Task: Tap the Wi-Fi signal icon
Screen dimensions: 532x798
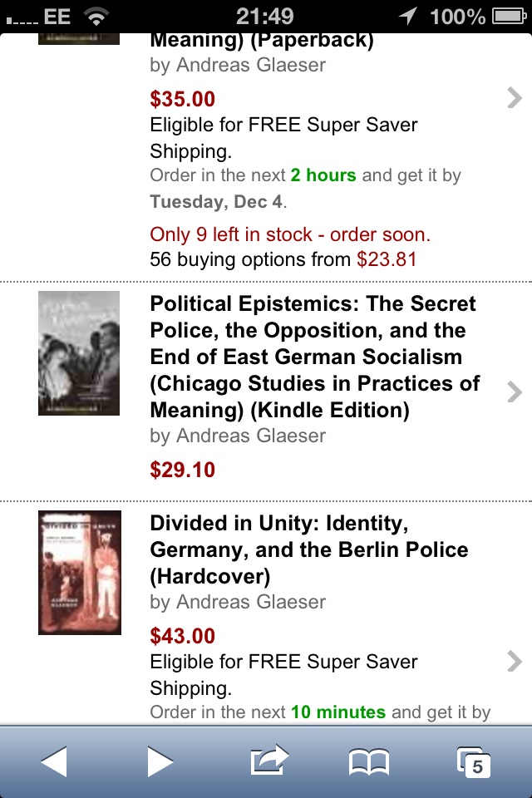Action: tap(96, 16)
